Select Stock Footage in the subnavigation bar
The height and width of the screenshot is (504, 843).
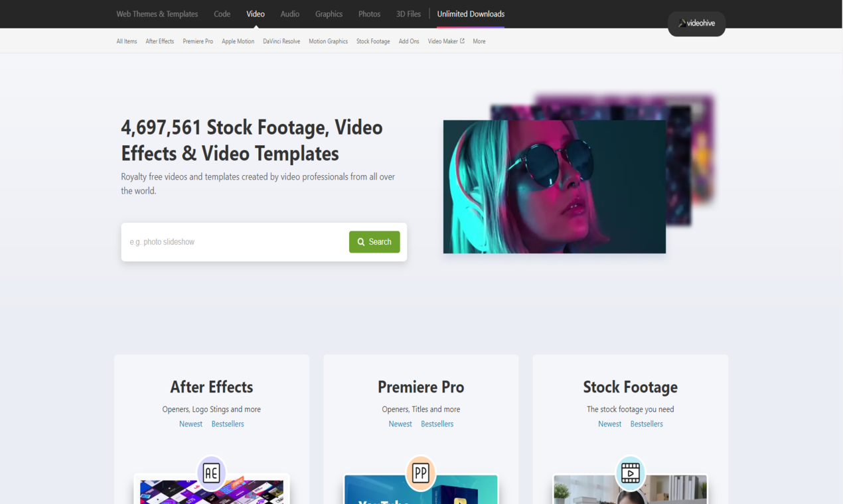(373, 41)
